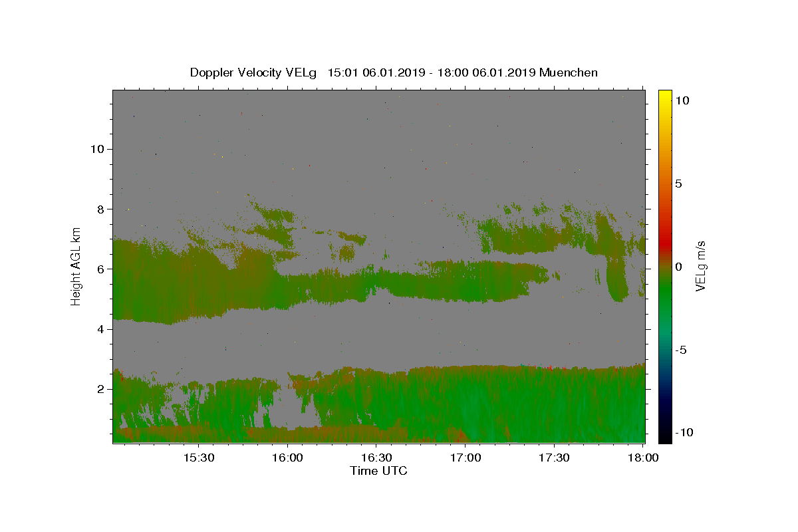Click the 16:00 time tick label
Screen dimensions: 798x532
pos(287,458)
